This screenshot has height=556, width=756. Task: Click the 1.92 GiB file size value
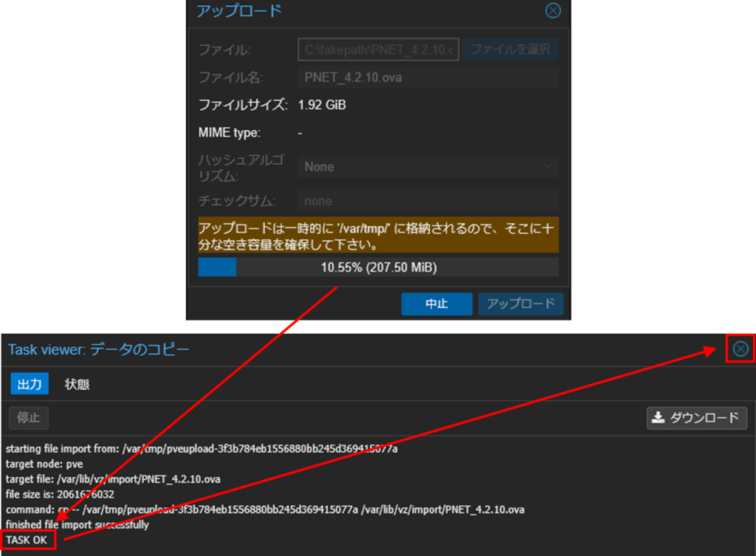(x=322, y=105)
